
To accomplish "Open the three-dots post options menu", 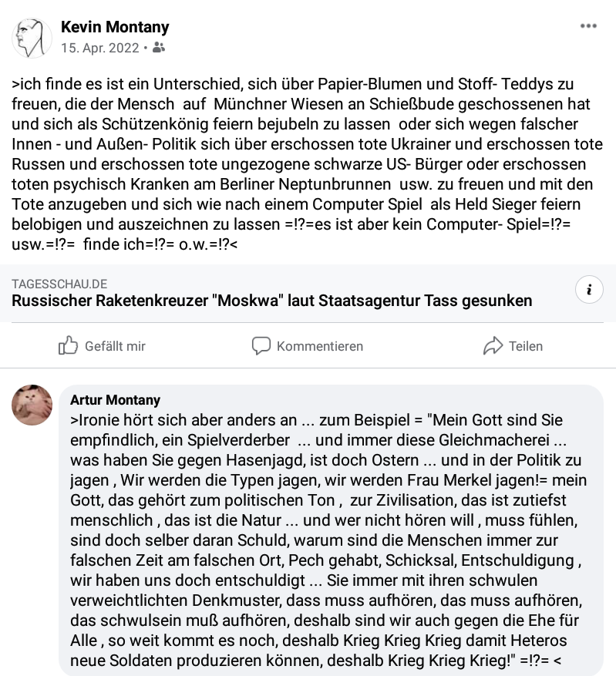I will (588, 26).
